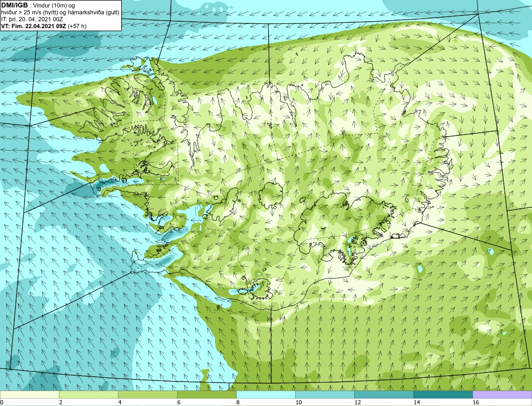
Task: Click the legend scale label '12'
Action: point(358,402)
